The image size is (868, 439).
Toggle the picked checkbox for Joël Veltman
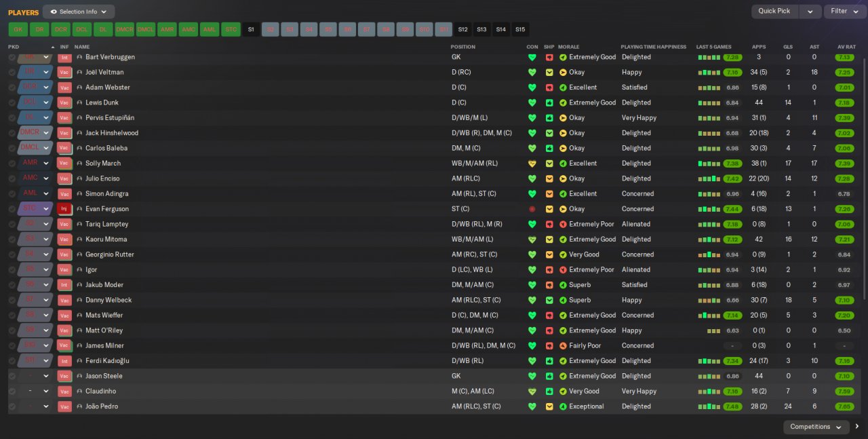pyautogui.click(x=12, y=72)
